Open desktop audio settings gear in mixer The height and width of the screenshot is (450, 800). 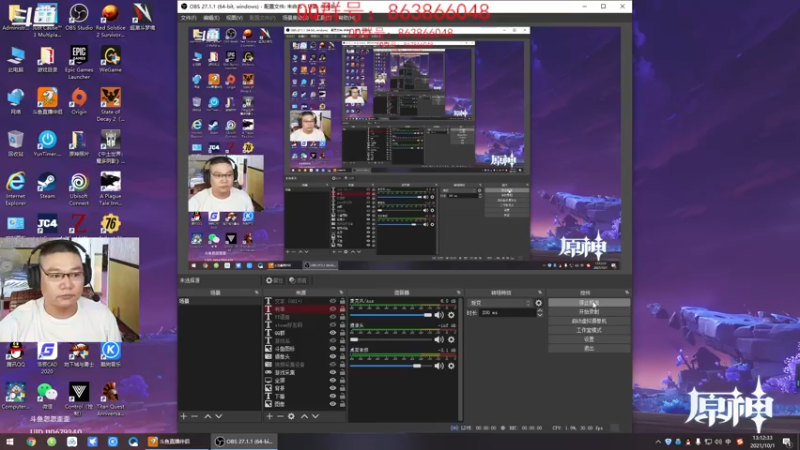pyautogui.click(x=451, y=366)
